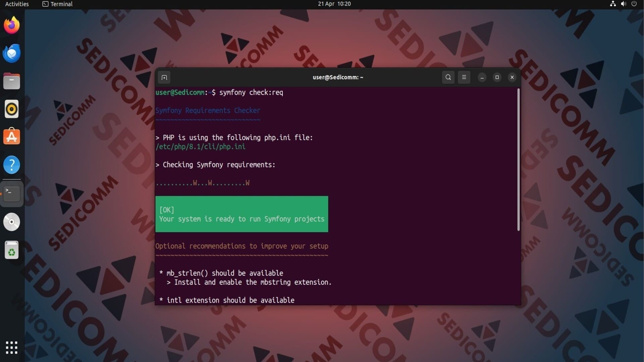Click the terminal search icon

tap(448, 77)
